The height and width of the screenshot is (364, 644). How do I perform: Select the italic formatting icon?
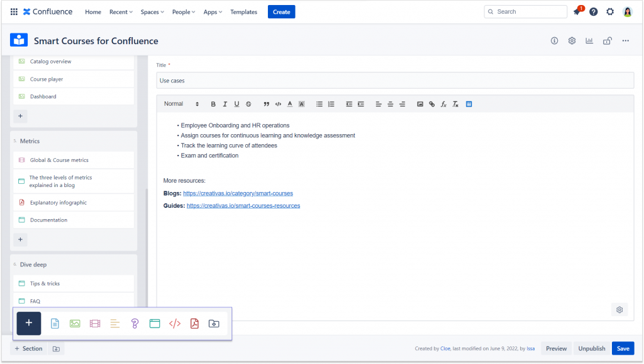click(225, 104)
